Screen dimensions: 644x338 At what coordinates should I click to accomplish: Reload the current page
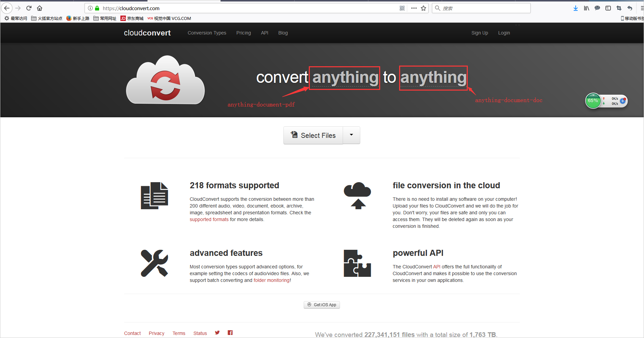(29, 8)
